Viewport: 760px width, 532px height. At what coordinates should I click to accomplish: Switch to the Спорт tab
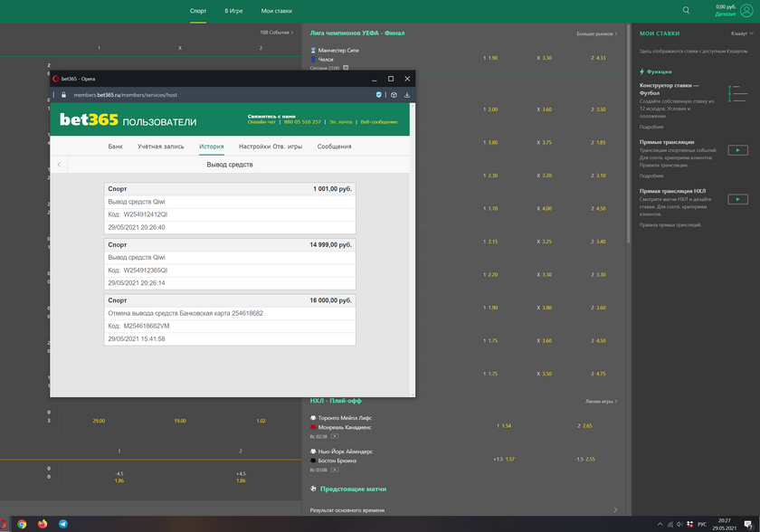(198, 11)
